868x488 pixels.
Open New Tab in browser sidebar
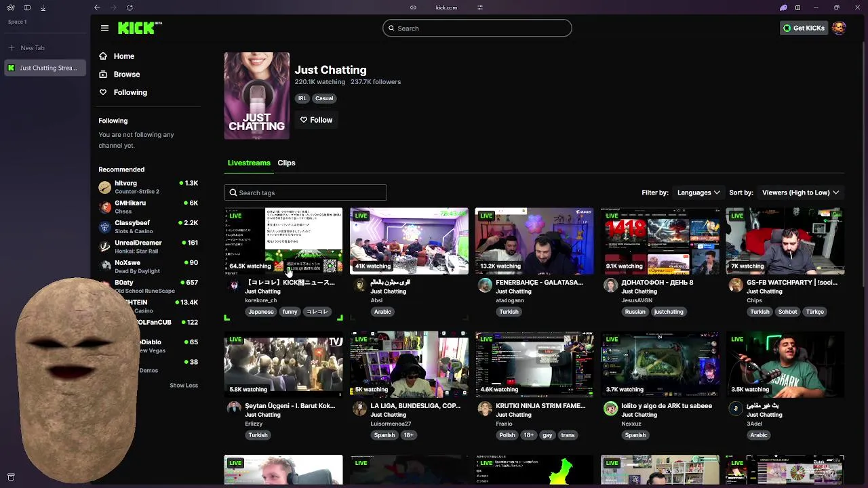pos(33,47)
